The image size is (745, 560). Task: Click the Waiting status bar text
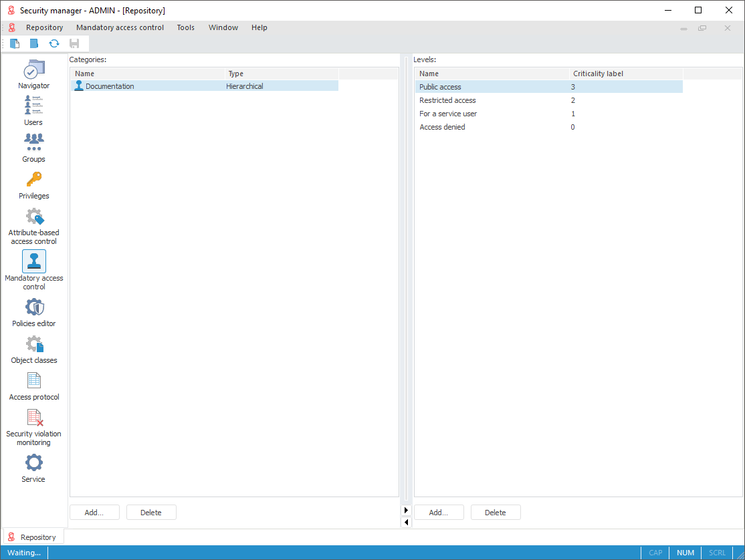point(24,553)
